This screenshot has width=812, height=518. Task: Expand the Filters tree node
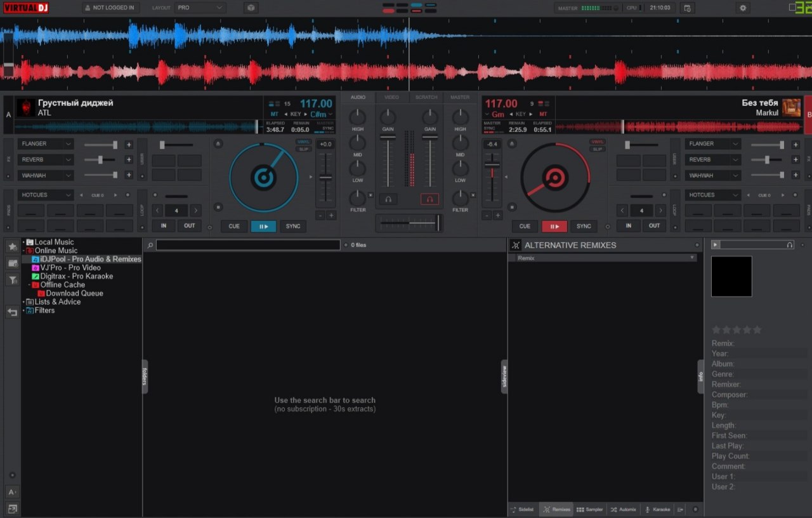click(x=24, y=310)
